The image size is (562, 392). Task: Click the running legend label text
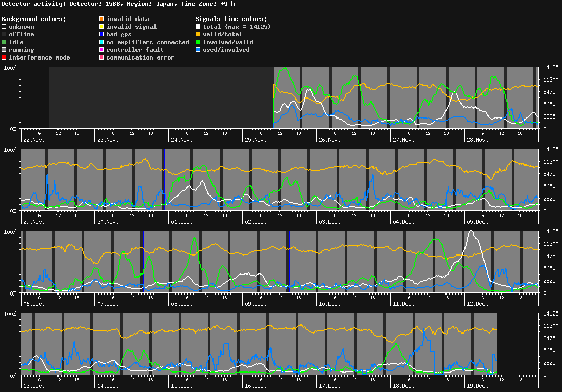(x=21, y=50)
